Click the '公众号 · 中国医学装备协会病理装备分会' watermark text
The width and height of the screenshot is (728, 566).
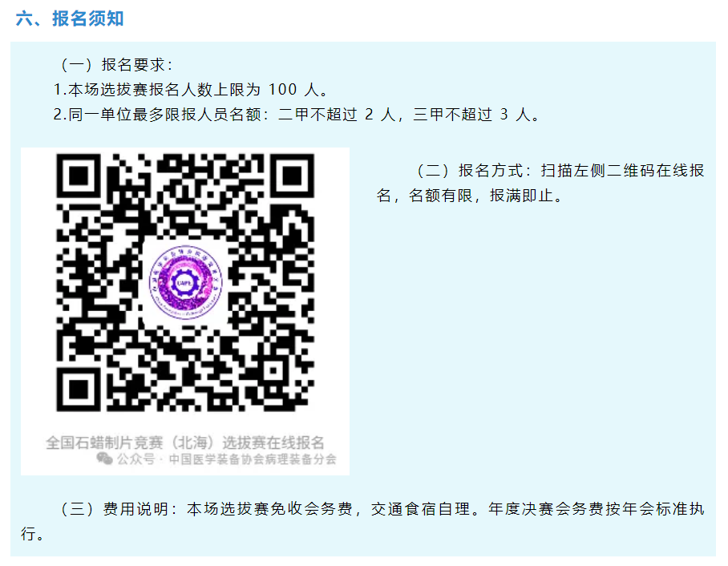coord(227,459)
